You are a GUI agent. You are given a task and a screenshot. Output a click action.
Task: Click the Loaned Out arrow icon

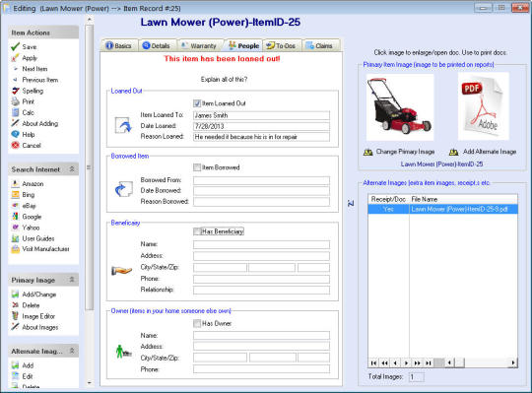pyautogui.click(x=123, y=125)
